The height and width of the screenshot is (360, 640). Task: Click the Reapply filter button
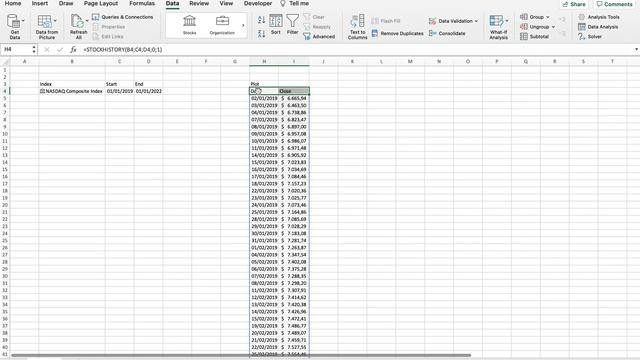click(x=317, y=27)
